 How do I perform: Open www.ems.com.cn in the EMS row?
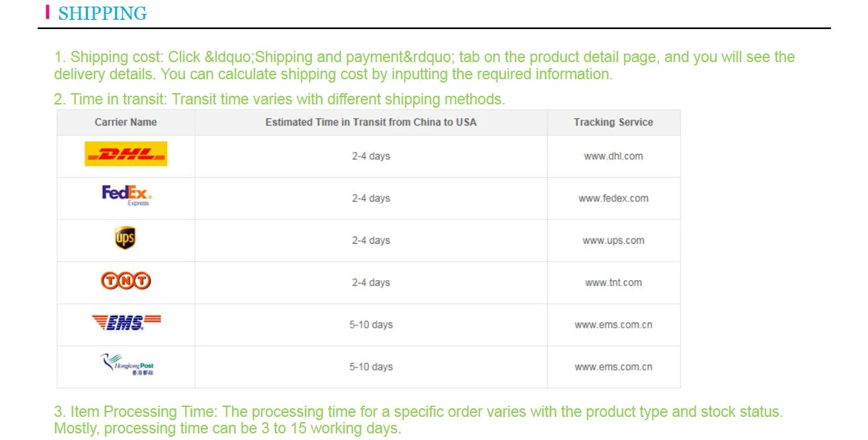[613, 325]
